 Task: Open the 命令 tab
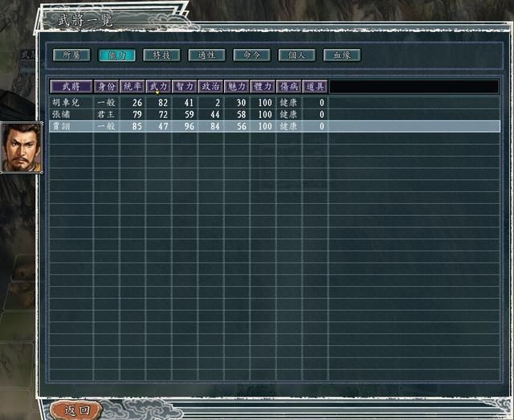[x=251, y=55]
